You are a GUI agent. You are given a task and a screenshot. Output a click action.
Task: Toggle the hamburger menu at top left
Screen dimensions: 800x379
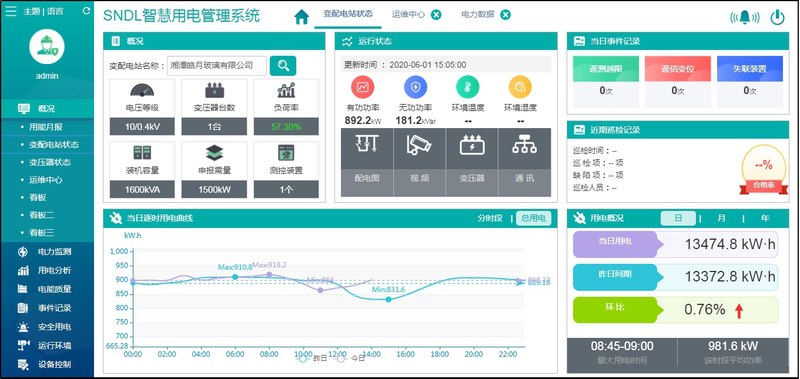pyautogui.click(x=11, y=11)
